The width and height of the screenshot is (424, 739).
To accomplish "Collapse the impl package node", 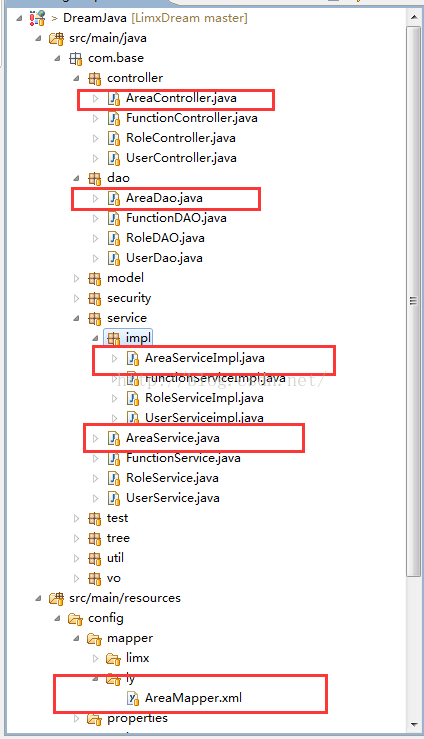I will (x=96, y=338).
